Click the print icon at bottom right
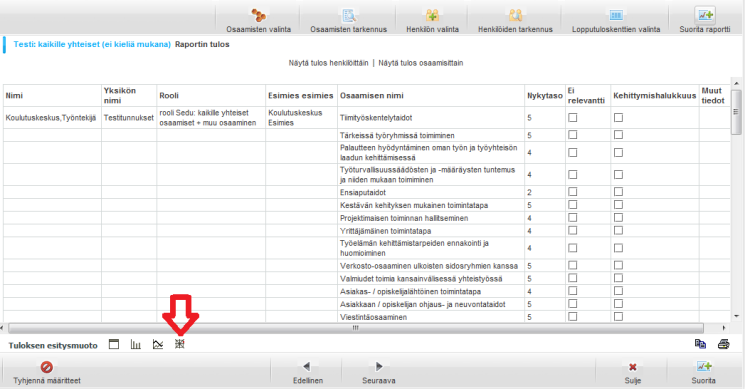The height and width of the screenshot is (389, 745). pyautogui.click(x=724, y=344)
